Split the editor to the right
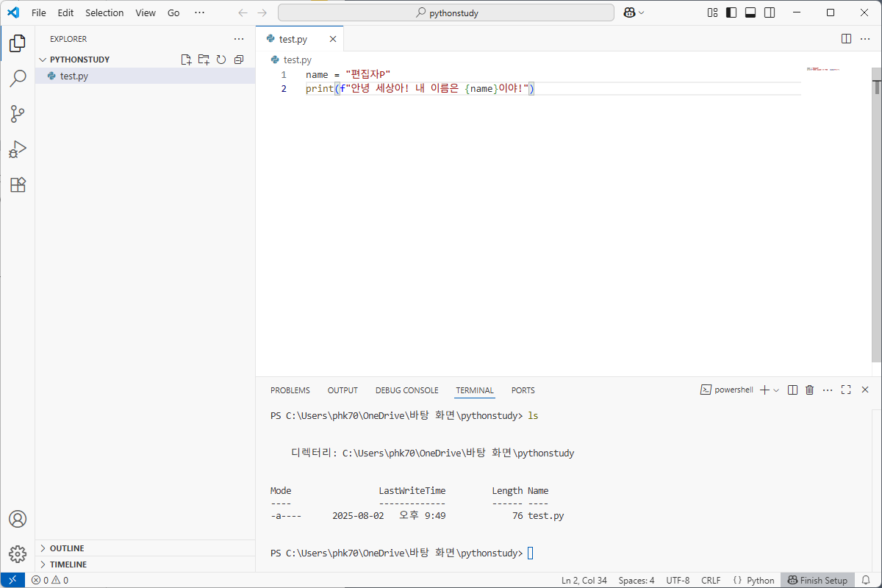 tap(846, 39)
